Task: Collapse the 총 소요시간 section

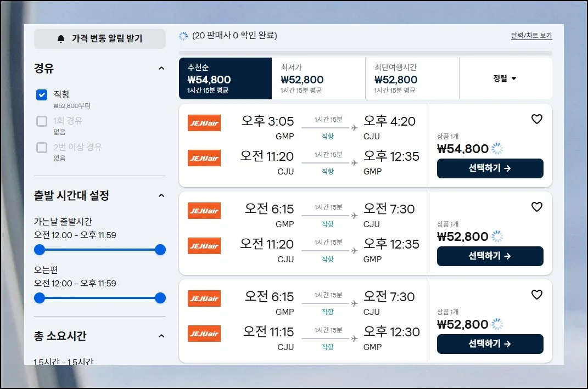Action: pos(161,336)
